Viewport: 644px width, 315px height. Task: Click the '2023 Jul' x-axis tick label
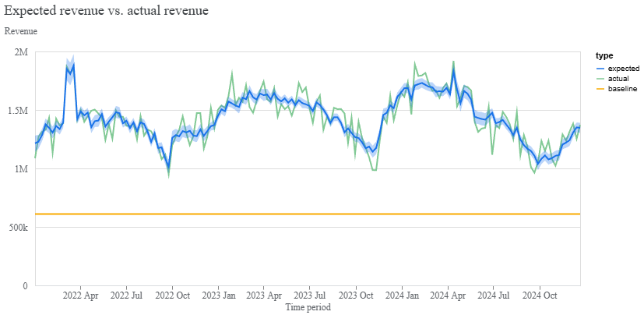310,296
